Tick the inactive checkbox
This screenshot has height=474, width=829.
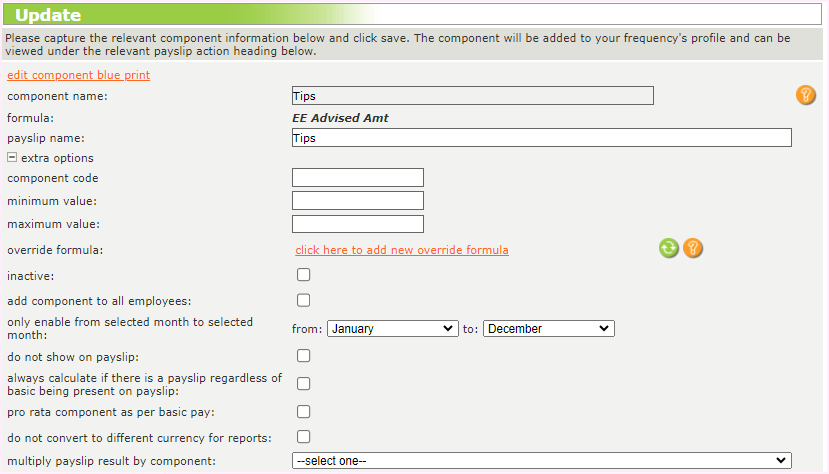(x=304, y=275)
